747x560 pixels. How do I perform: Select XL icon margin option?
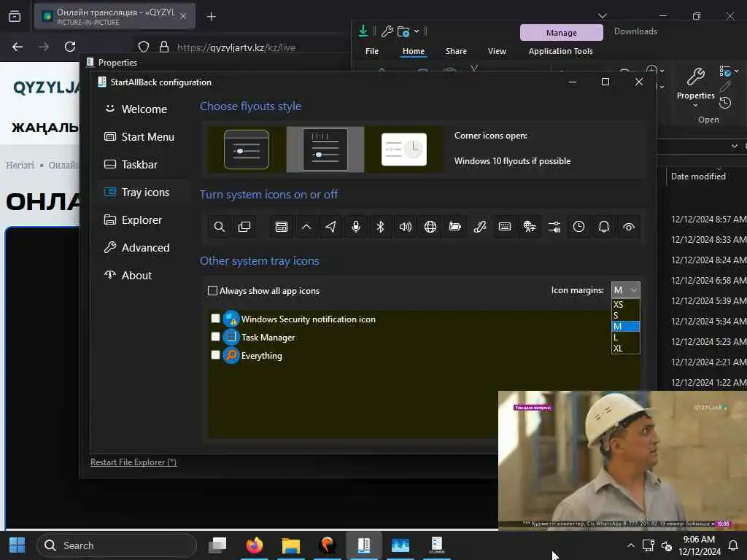pos(625,348)
